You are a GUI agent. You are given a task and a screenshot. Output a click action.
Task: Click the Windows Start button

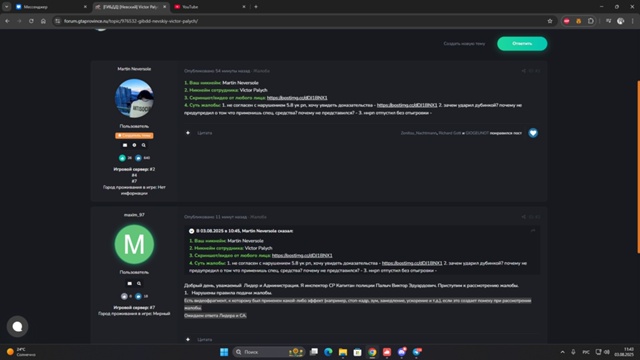coord(224,352)
